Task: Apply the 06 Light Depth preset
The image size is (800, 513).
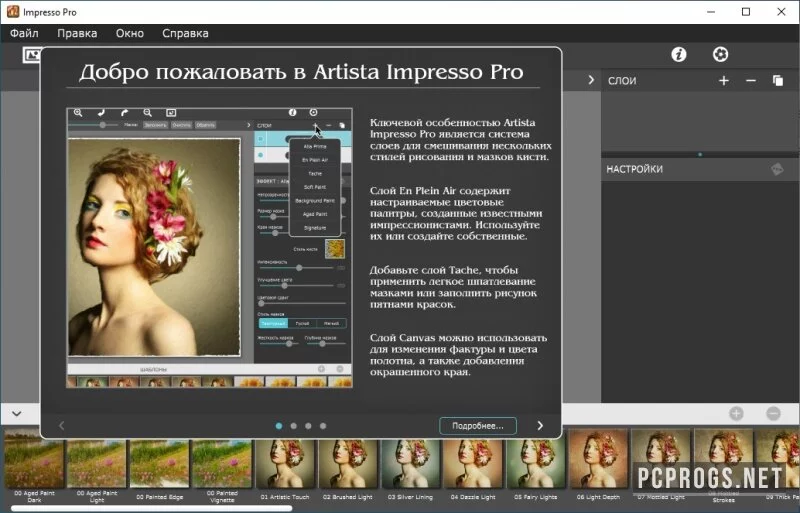Action: pos(598,465)
